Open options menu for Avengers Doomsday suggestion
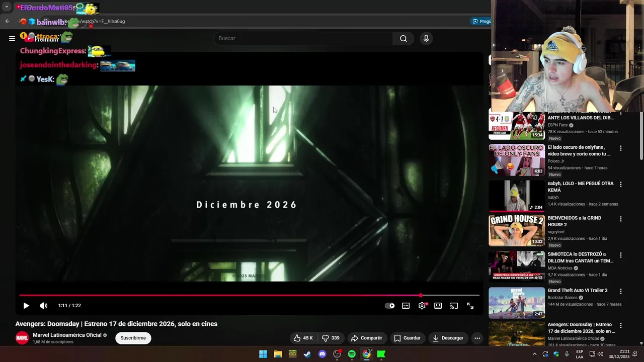This screenshot has height=362, width=644. [621, 326]
